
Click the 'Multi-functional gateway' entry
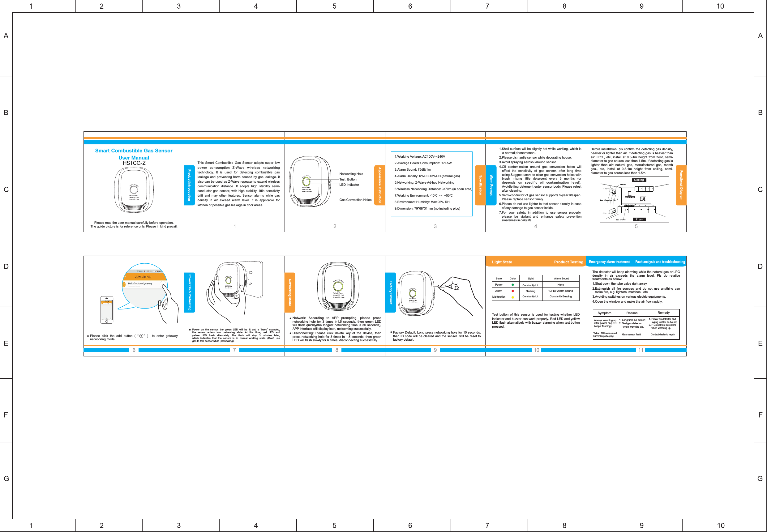[x=140, y=283]
